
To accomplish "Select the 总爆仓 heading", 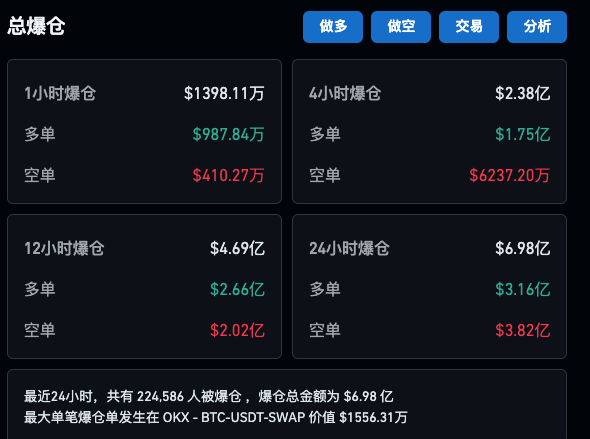I will [36, 26].
